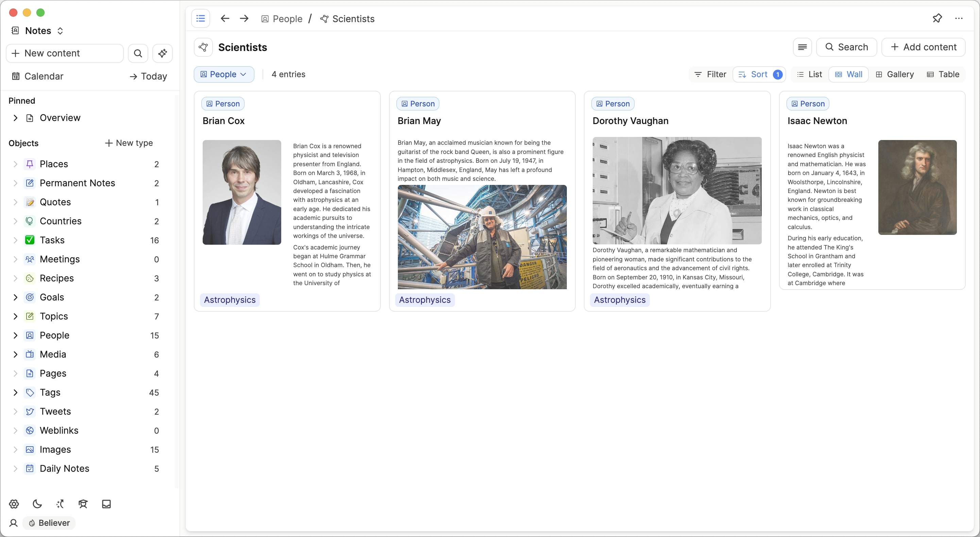The width and height of the screenshot is (980, 537).
Task: Click New type in Objects section
Action: coord(129,143)
